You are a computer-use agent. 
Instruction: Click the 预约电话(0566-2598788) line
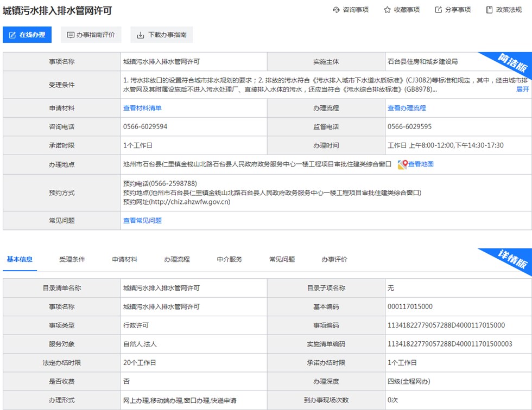tap(160, 184)
